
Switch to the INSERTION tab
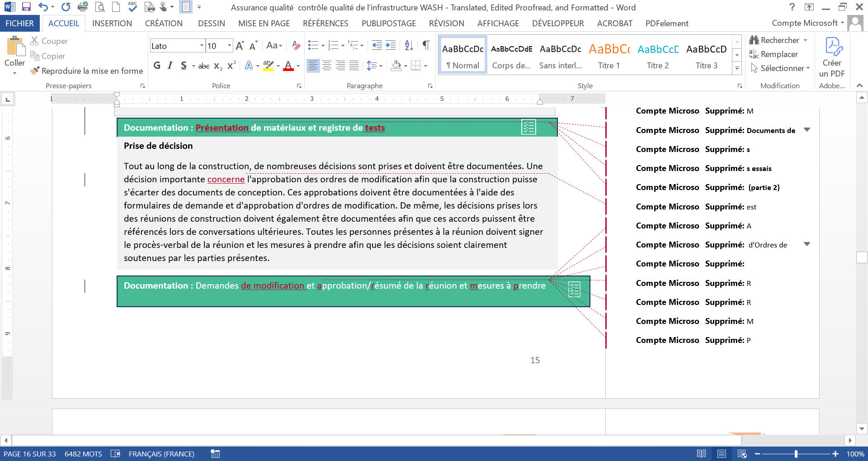(x=112, y=23)
